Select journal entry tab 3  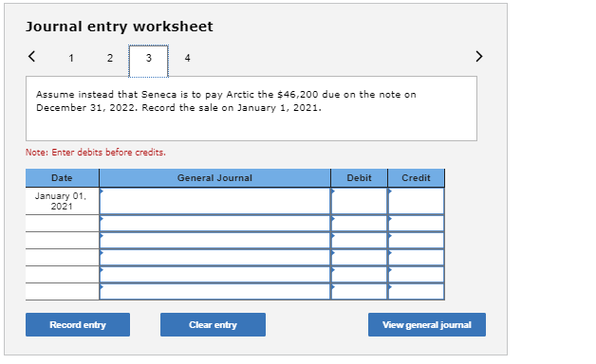(x=149, y=61)
